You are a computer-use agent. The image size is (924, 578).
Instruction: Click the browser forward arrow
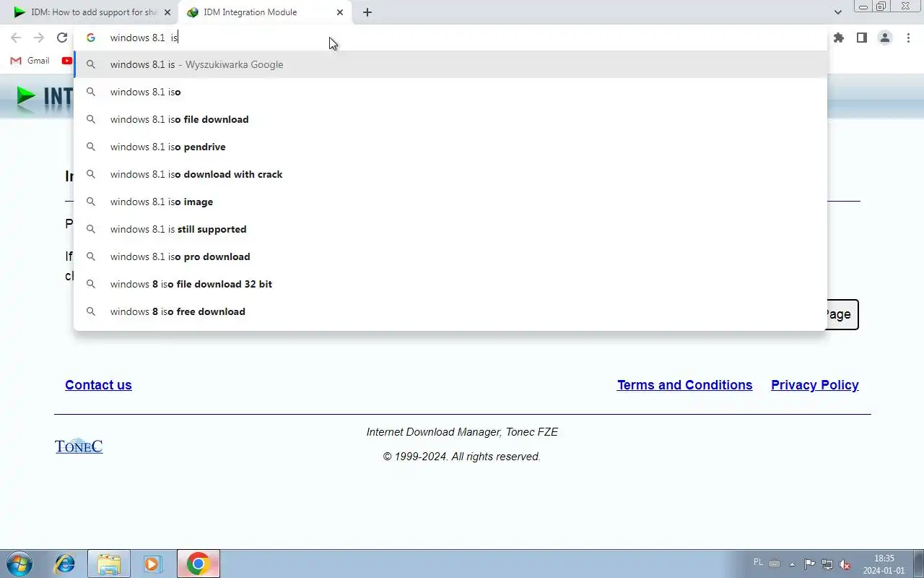39,38
